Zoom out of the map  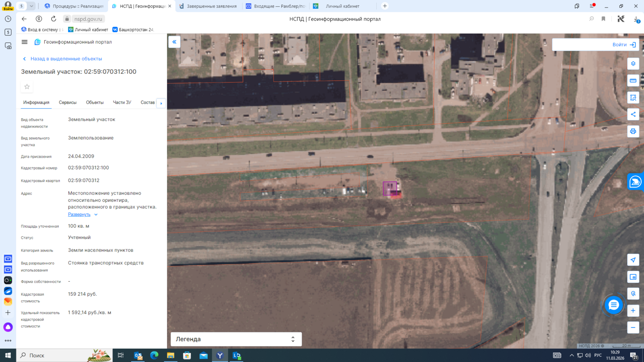(x=633, y=328)
